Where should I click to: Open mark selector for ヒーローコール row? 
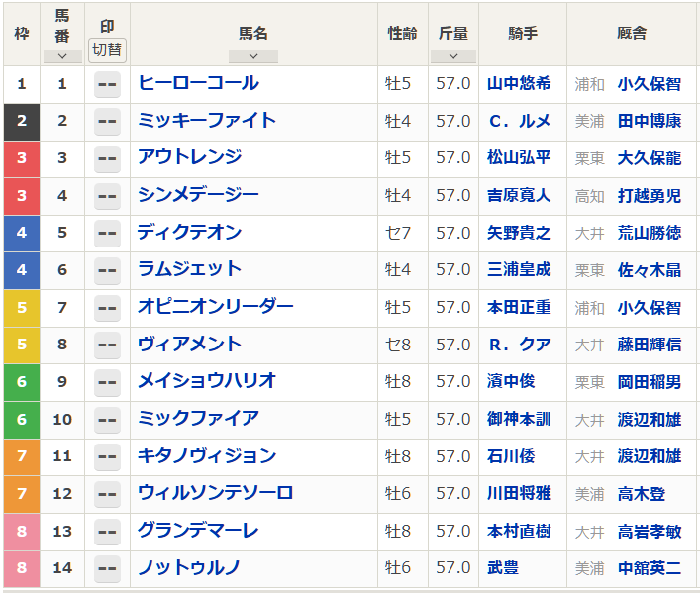click(107, 84)
